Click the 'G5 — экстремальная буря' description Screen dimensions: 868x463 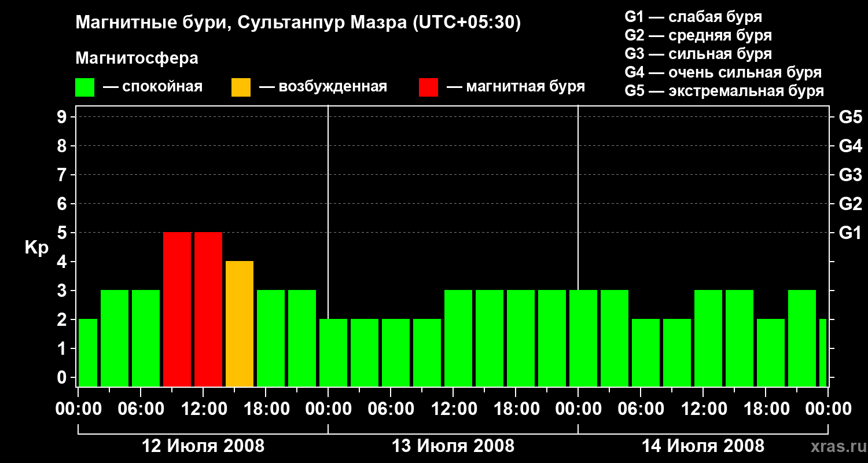[724, 91]
